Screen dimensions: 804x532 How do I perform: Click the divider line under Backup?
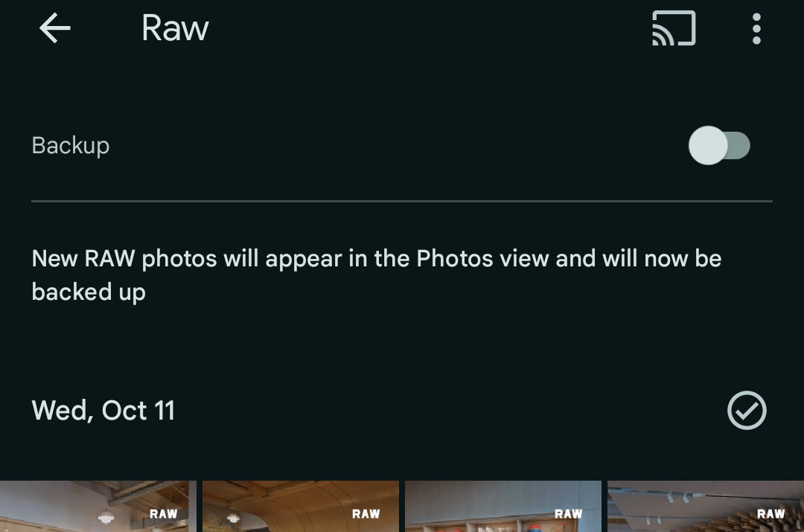point(402,202)
